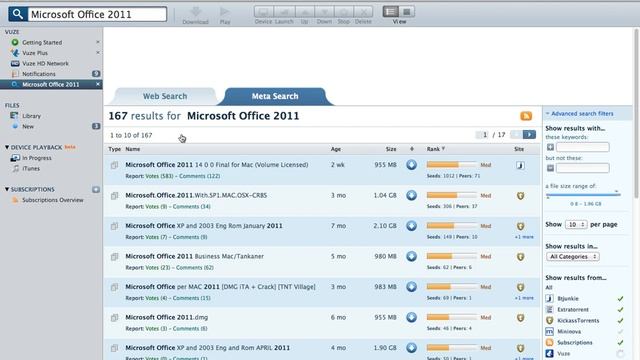Click the Play toolbar icon
640x360 pixels.
(x=225, y=16)
